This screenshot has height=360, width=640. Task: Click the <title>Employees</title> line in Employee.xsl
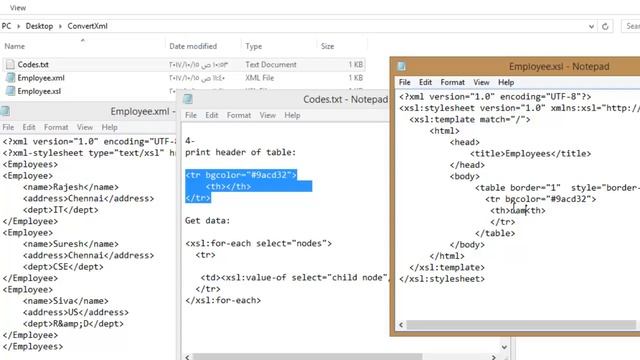[531, 154]
